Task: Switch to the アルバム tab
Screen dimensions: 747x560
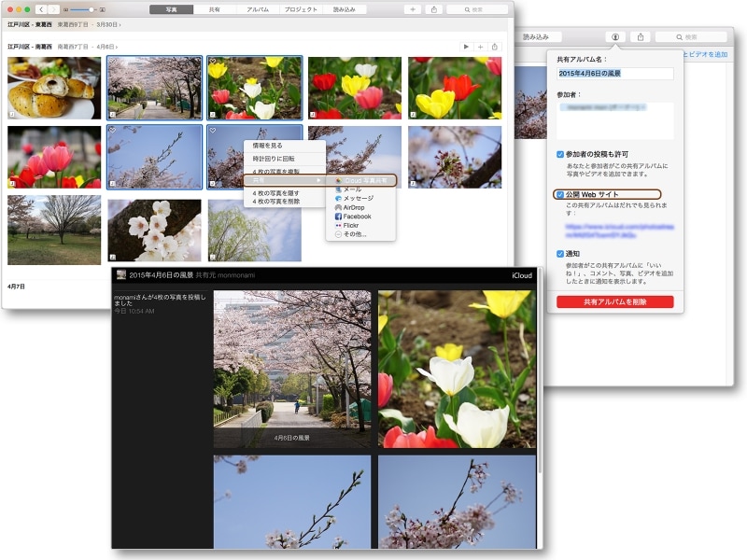Action: tap(258, 9)
